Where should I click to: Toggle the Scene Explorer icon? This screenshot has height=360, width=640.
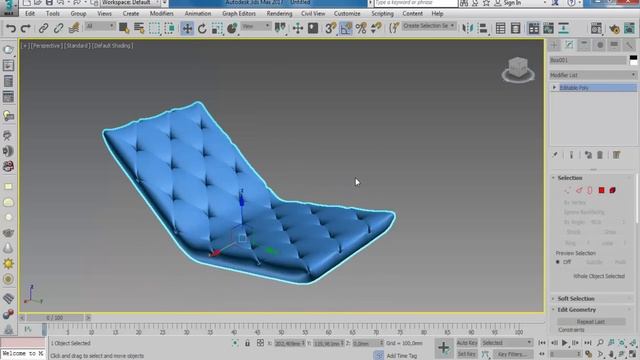[x=500, y=28]
